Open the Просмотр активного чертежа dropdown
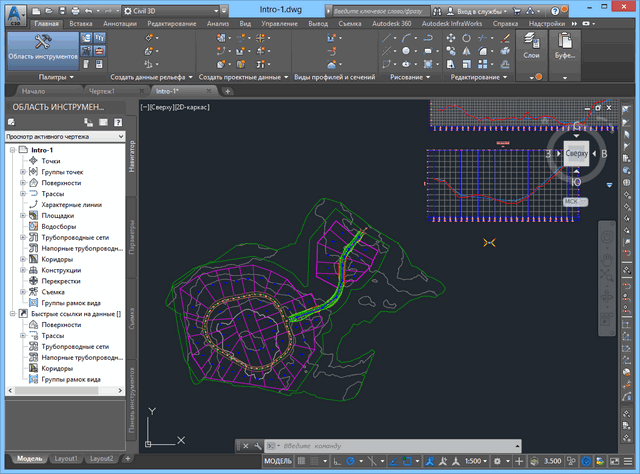The width and height of the screenshot is (640, 474). coord(64,136)
